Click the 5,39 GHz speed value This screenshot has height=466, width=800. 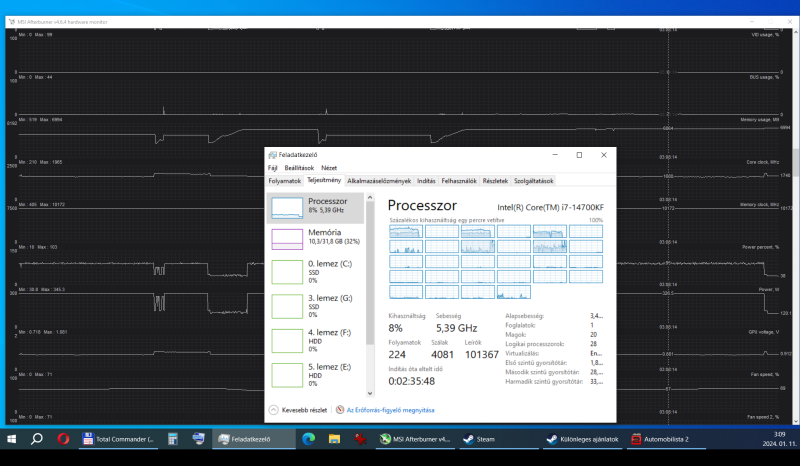[x=456, y=328]
